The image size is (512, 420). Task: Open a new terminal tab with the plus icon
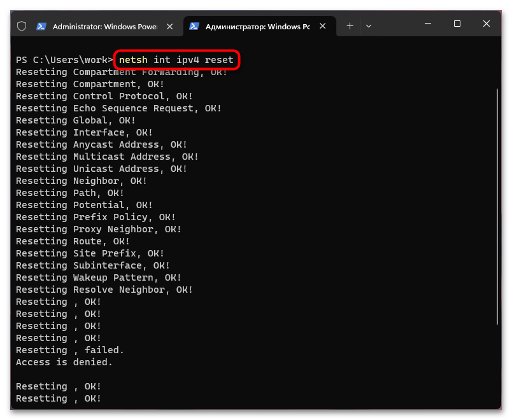(349, 25)
